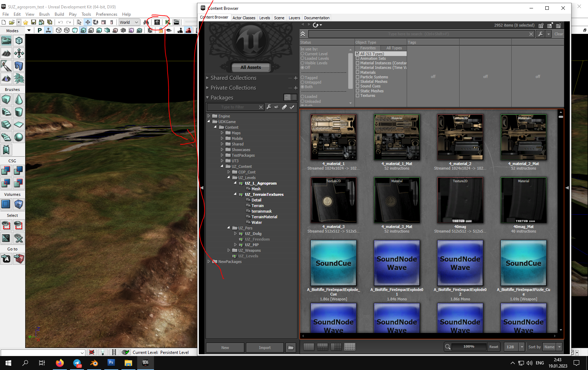Check the Animation Sets filter
588x370 pixels.
pos(357,58)
